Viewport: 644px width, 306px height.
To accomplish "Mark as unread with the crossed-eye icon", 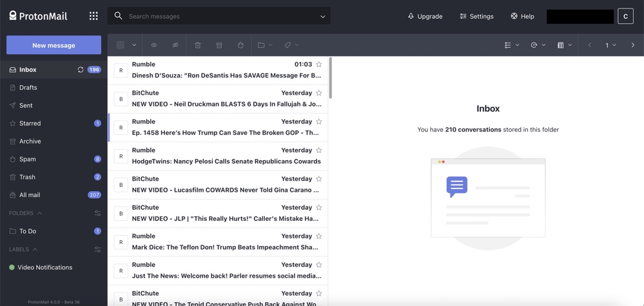I will [x=175, y=45].
